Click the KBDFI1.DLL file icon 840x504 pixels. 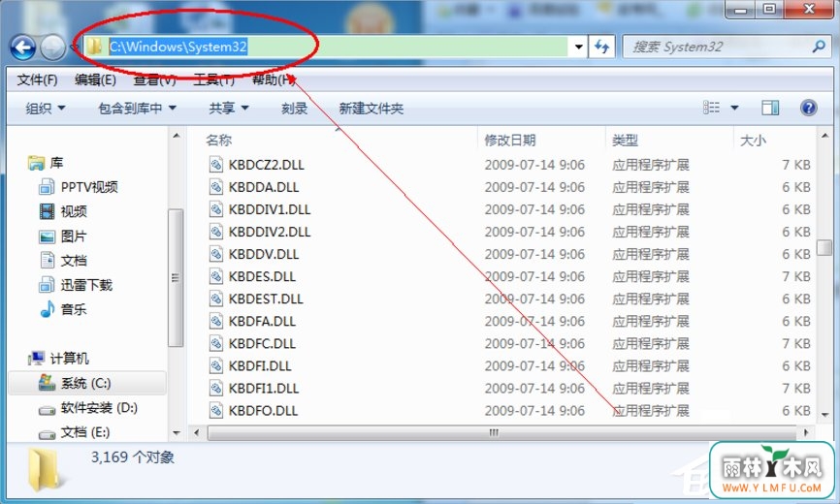pos(216,388)
